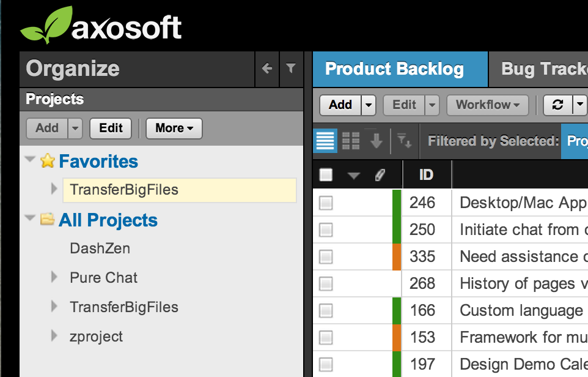588x377 pixels.
Task: Open the selection dropdown arrow in the header
Action: coord(354,176)
